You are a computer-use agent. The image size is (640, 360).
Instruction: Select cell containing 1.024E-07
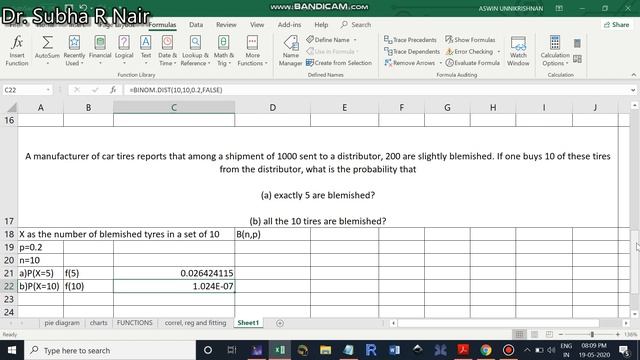point(174,286)
